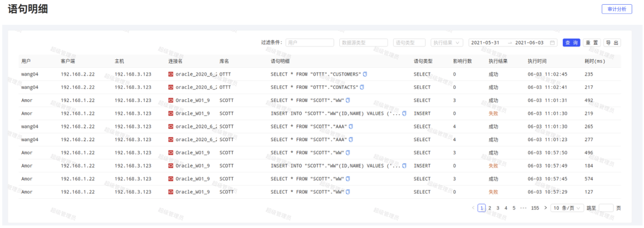644x228 pixels.
Task: Click the 重置 button
Action: (592, 43)
